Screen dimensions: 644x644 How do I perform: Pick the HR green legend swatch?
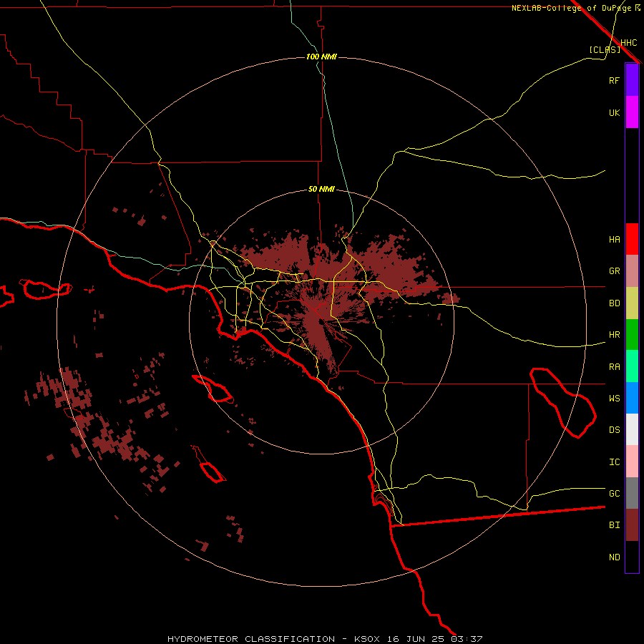[632, 334]
